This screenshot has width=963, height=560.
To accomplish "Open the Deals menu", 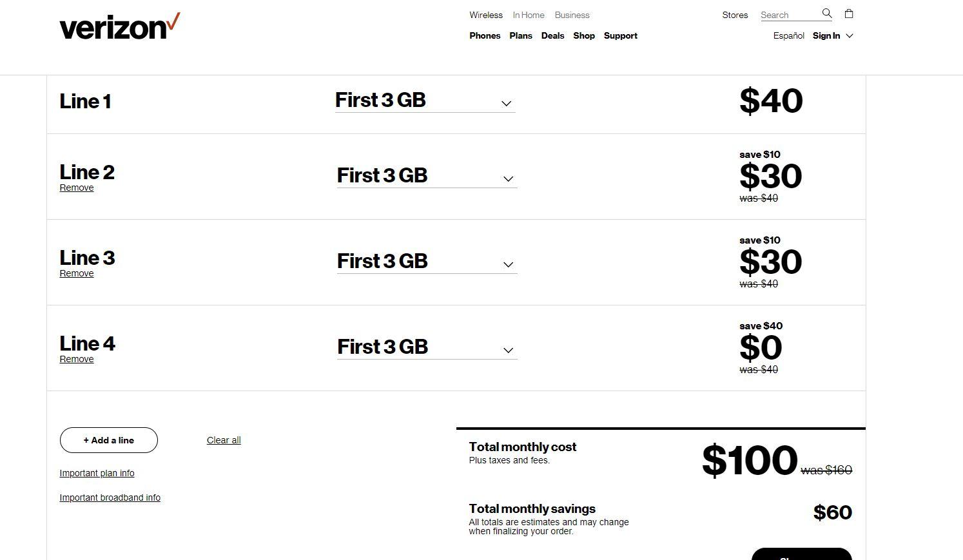I will pos(552,36).
